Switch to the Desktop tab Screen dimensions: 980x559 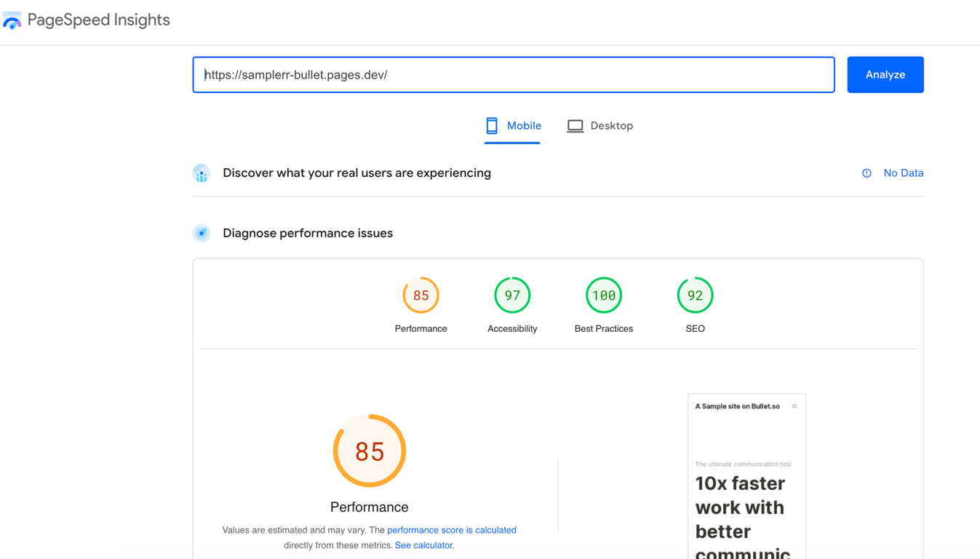tap(600, 126)
